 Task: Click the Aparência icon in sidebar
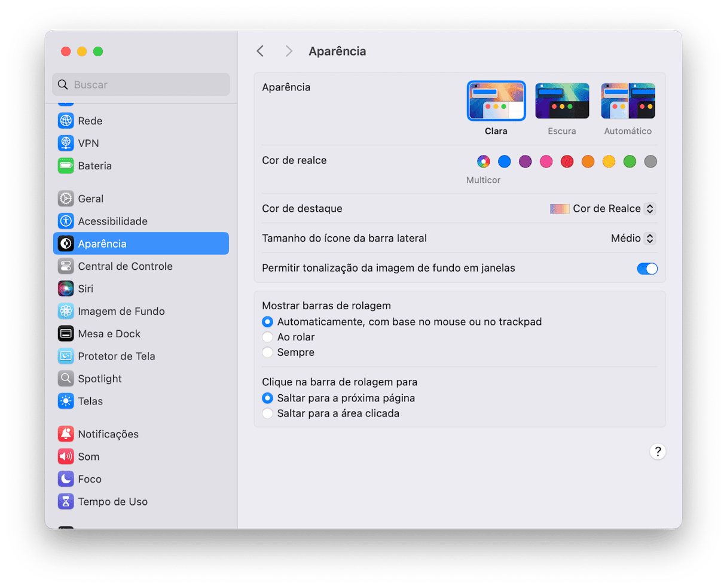(66, 243)
